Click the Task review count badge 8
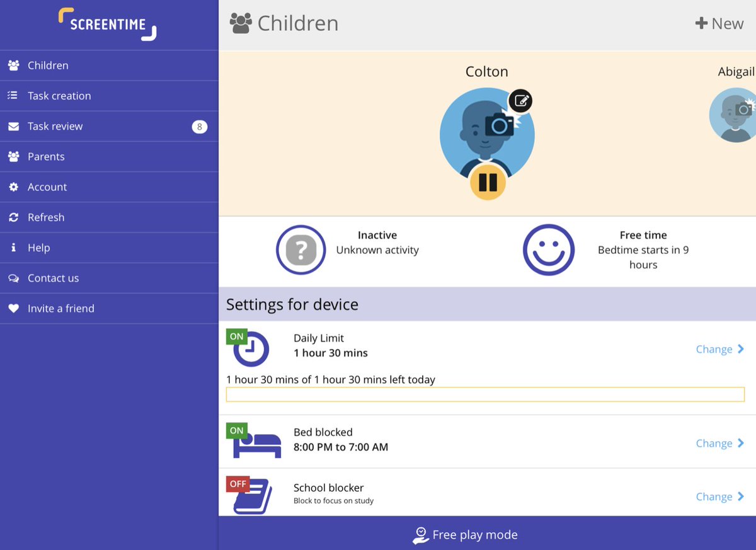 tap(200, 127)
